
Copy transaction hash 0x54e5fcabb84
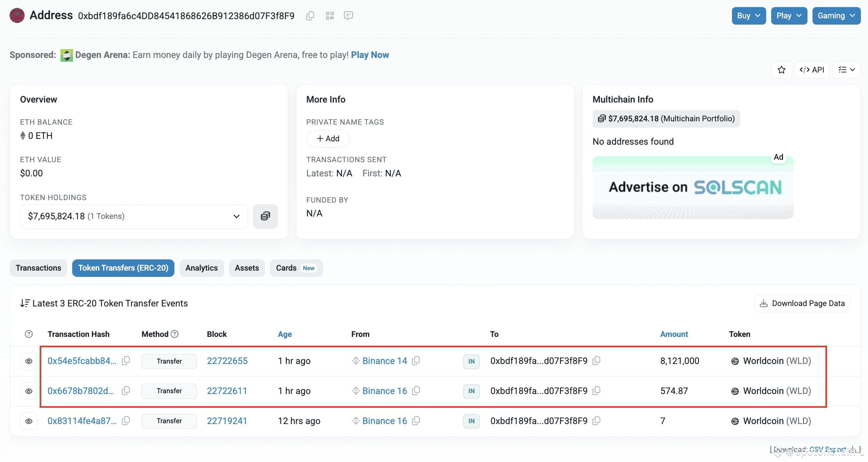(126, 361)
